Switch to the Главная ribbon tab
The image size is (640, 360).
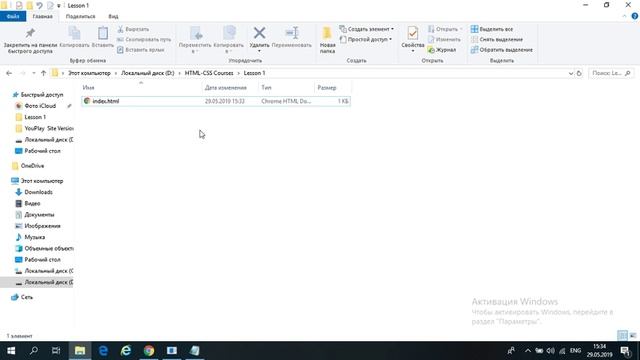42,16
